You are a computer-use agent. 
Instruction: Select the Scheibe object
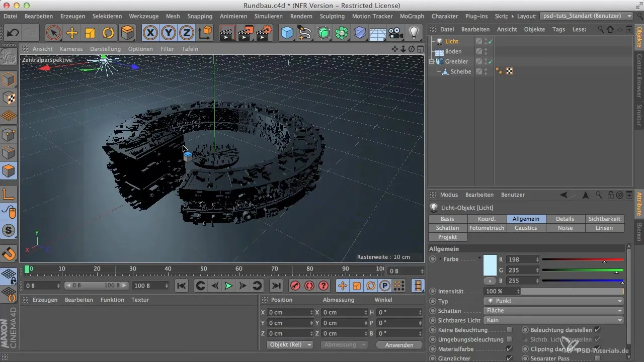pyautogui.click(x=461, y=71)
